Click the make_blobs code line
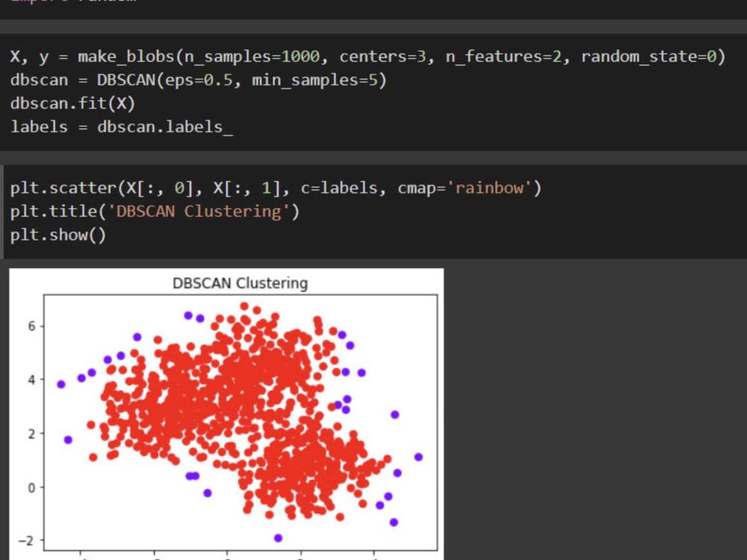This screenshot has width=747, height=560. point(368,57)
